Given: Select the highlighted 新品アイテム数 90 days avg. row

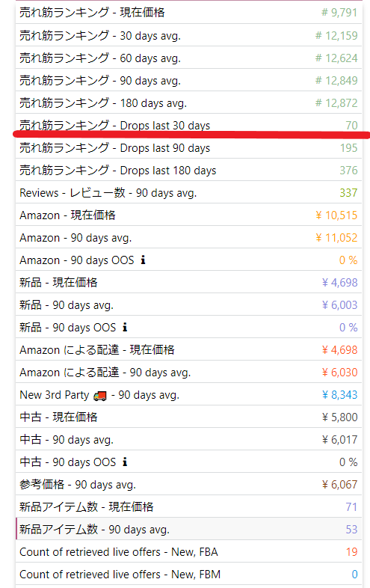Looking at the screenshot, I should pos(189,529).
